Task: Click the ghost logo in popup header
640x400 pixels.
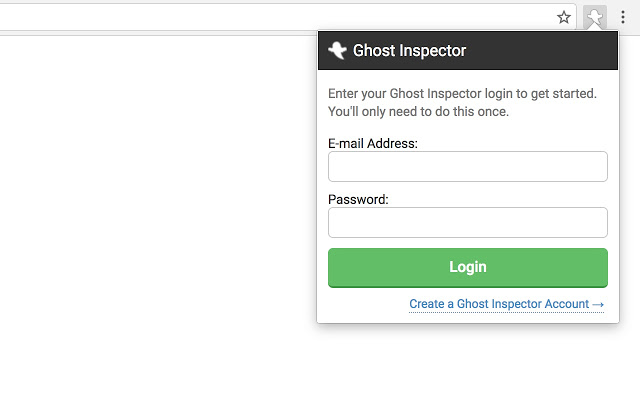Action: 337,51
